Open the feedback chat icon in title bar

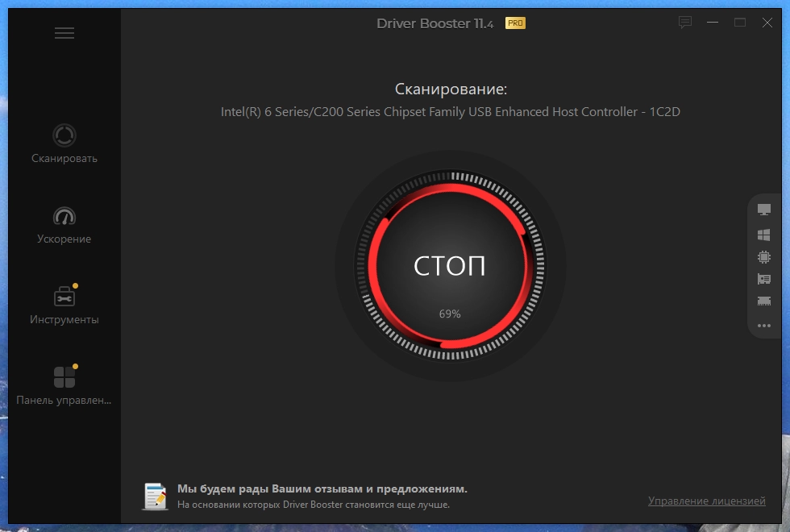pyautogui.click(x=684, y=23)
